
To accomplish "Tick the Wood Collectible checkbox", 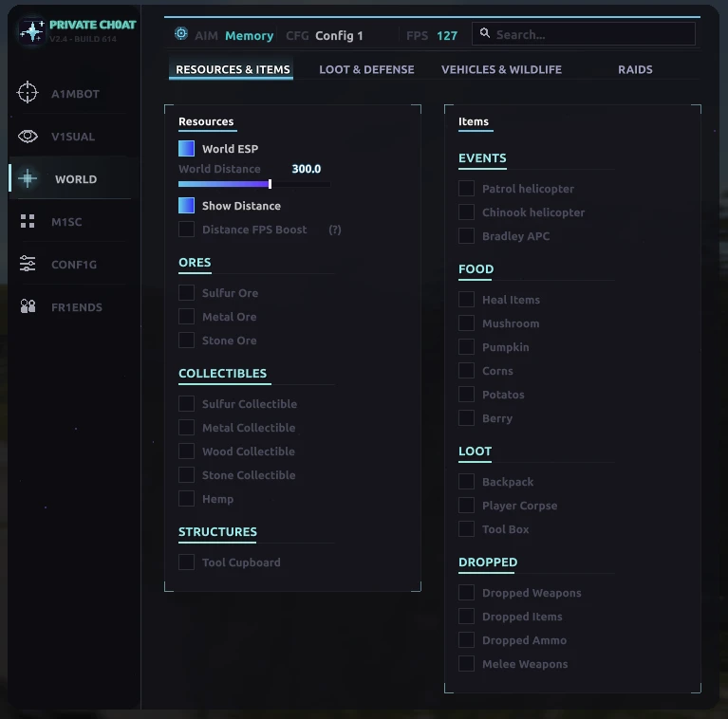I will (x=187, y=451).
